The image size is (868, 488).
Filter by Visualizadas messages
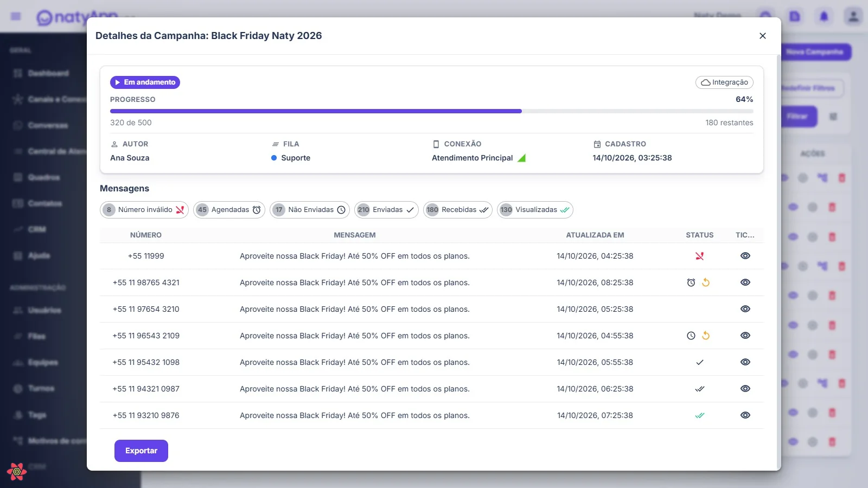click(x=535, y=210)
